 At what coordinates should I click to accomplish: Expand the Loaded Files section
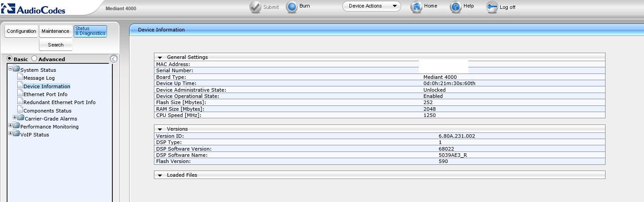160,175
